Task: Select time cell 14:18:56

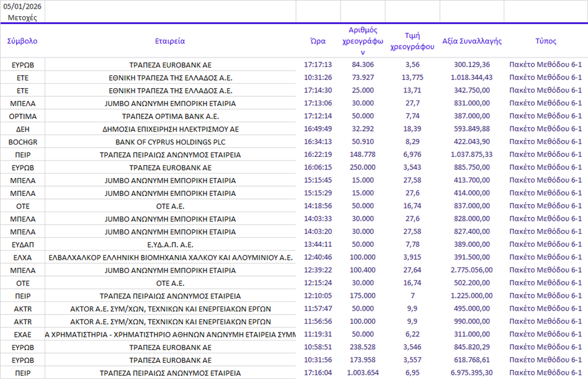Action: click(318, 206)
